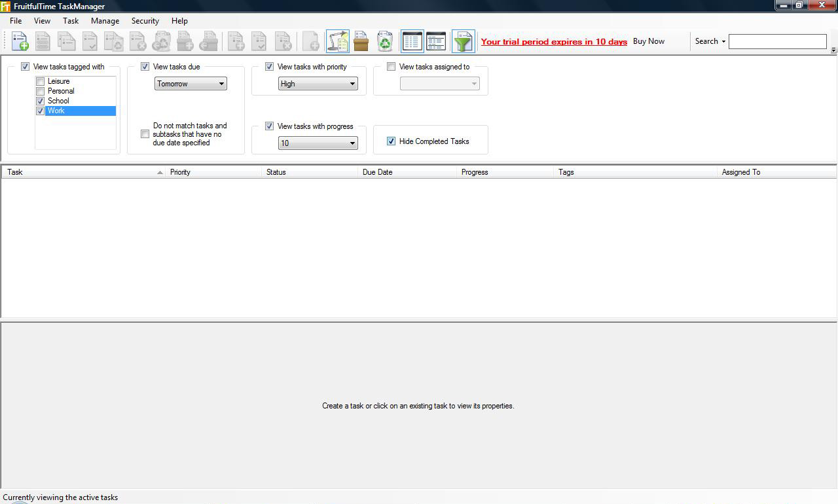Viewport: 838px width, 504px height.
Task: Toggle the green funnel filter icon
Action: [463, 41]
